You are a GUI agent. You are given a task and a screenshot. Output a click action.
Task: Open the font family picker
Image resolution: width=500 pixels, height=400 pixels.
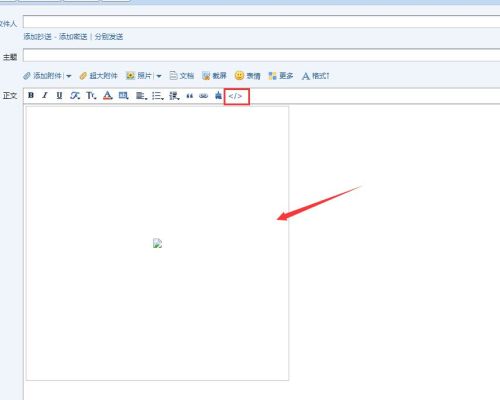75,96
